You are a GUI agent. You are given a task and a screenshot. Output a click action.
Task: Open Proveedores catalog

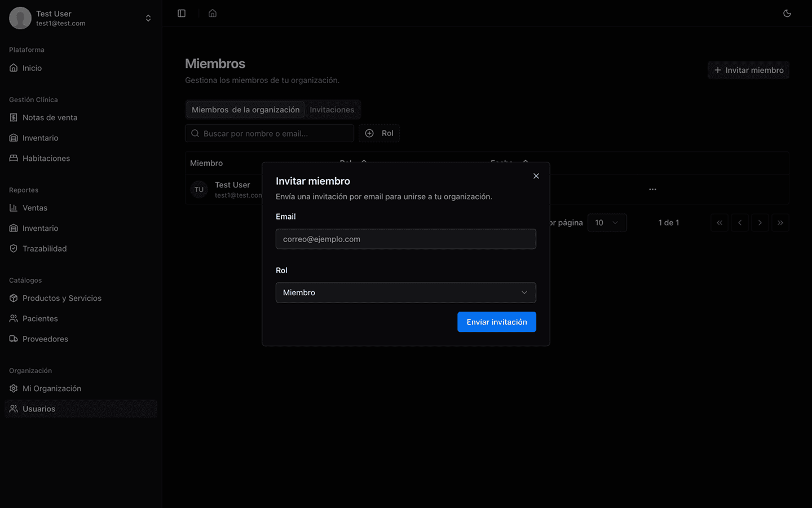click(45, 339)
